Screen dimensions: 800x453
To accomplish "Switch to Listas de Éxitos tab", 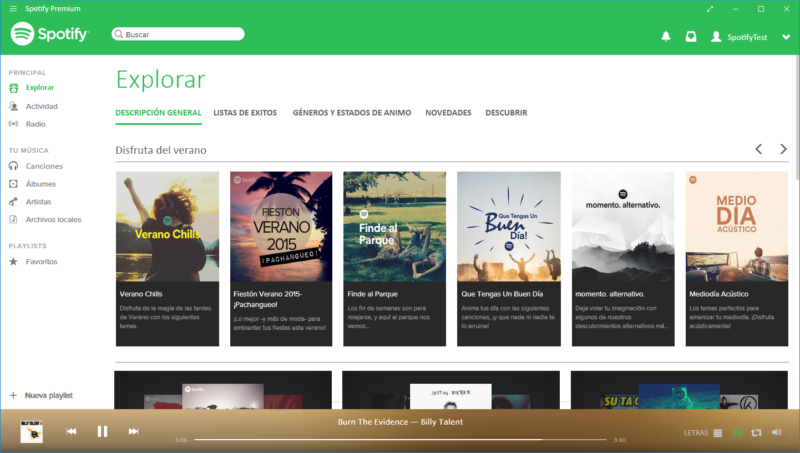I will click(x=245, y=113).
